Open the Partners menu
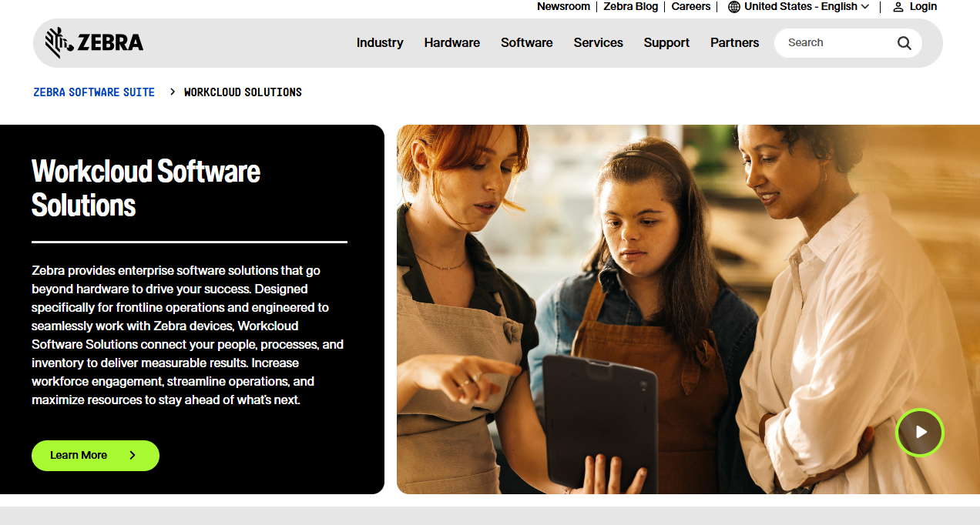The image size is (980, 525). click(x=735, y=43)
